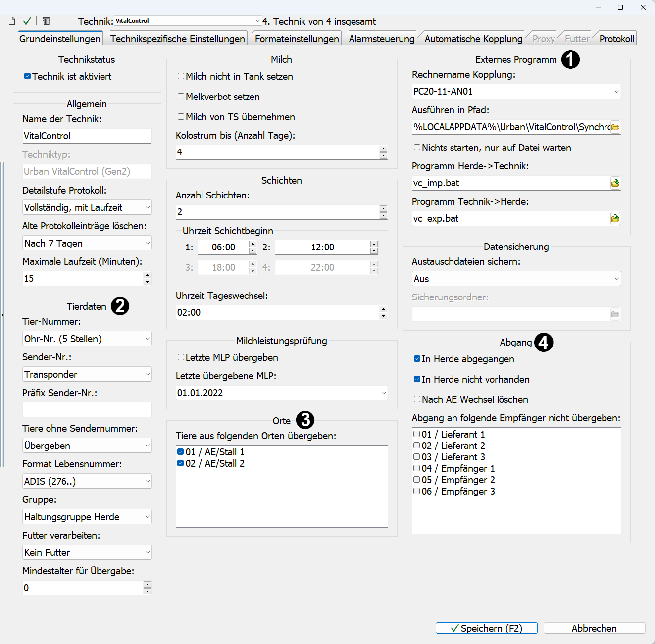Check recipient 02 / Lieferant 2
The width and height of the screenshot is (655, 644).
[417, 446]
